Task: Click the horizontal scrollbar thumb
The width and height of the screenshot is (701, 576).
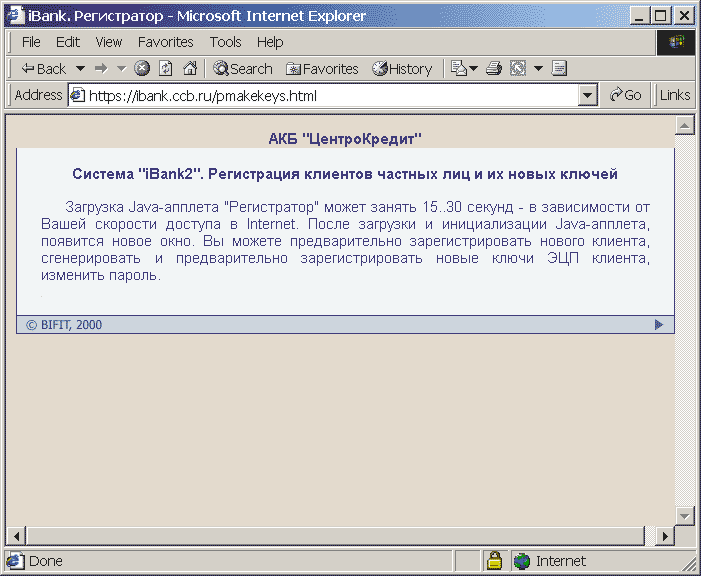Action: click(336, 536)
